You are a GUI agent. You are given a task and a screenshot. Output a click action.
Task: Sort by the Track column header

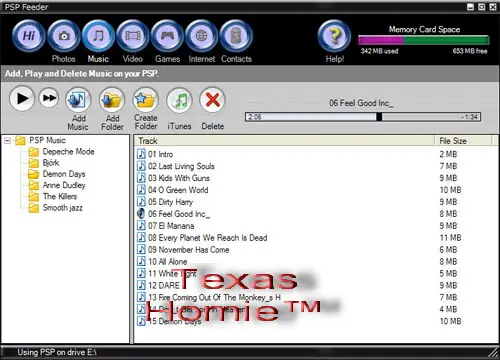(x=284, y=141)
